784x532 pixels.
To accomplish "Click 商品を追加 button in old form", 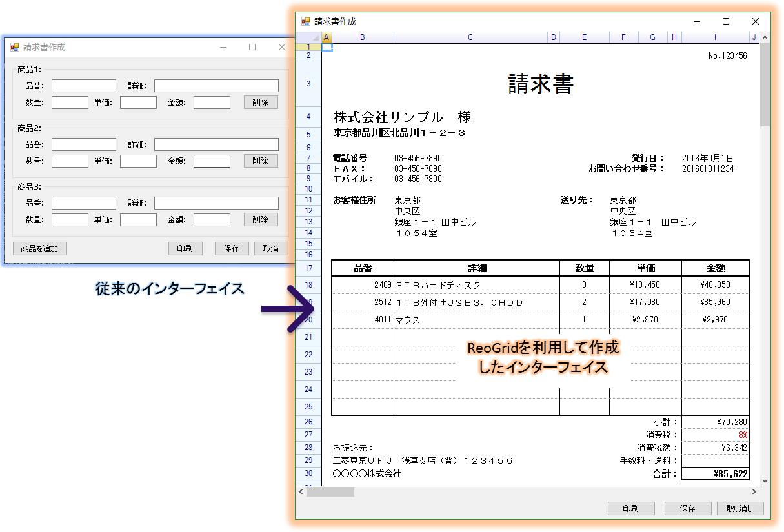I will click(x=39, y=248).
